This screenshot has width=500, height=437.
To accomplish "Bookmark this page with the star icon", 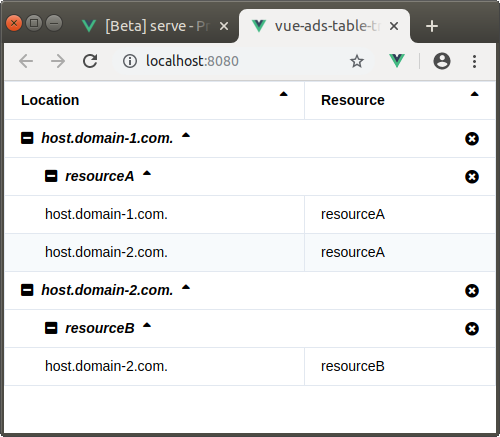I will point(357,61).
